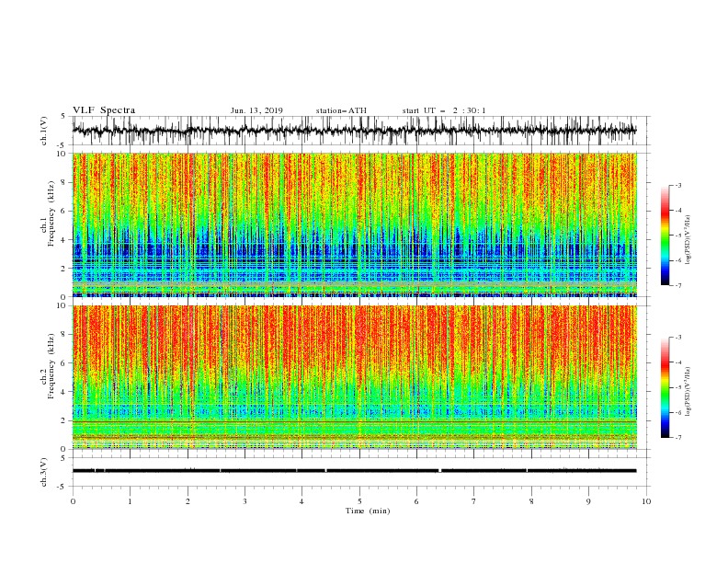
Task: Click inside the ch.2 spectrogram panel
Action: 355,377
